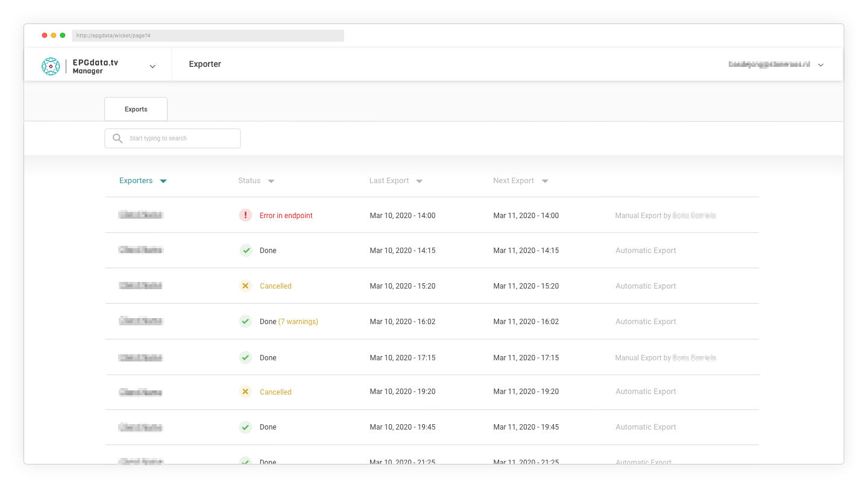Click the red error icon for 'Error in endpoint'
This screenshot has width=868, height=488.
click(245, 215)
